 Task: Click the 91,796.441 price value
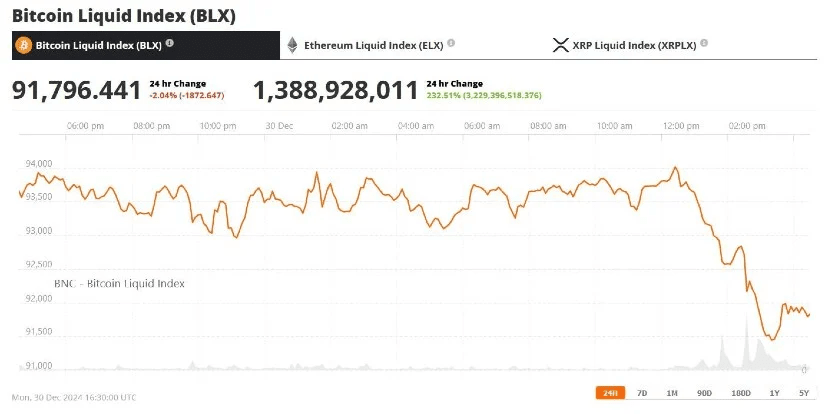76,91
